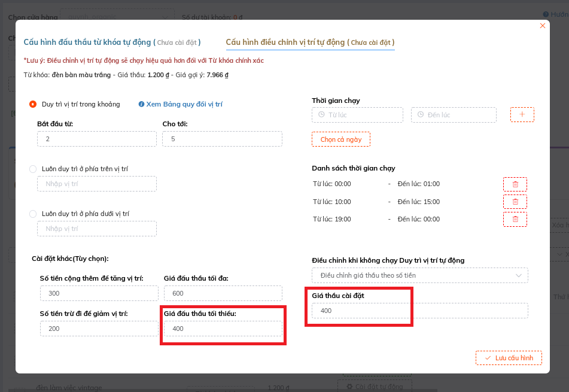Delete the 10:00 to 15:00 time slot
569x392 pixels.
[x=515, y=202]
